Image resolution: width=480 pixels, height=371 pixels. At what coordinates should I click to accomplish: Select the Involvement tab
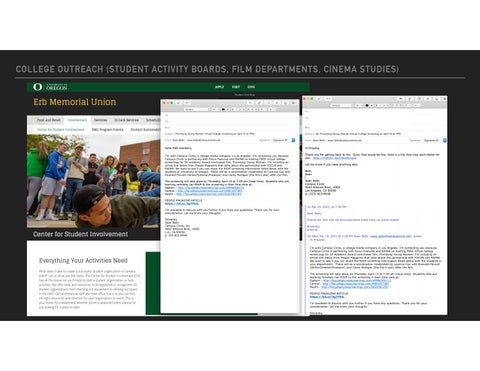pyautogui.click(x=77, y=120)
